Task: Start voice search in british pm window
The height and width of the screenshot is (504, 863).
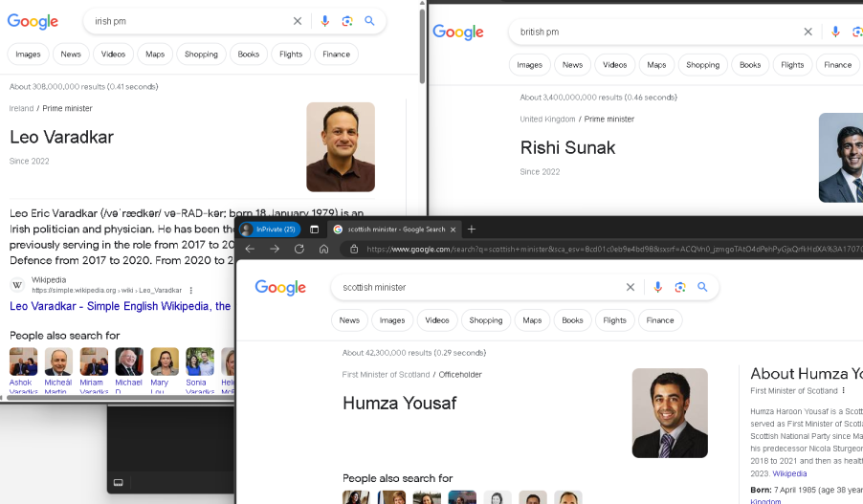Action: pos(835,32)
